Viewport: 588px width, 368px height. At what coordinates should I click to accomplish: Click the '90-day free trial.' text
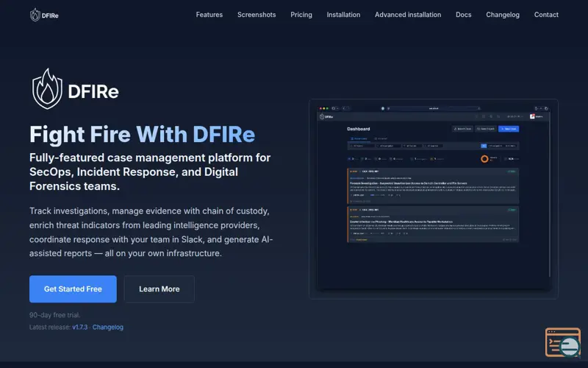tap(54, 315)
